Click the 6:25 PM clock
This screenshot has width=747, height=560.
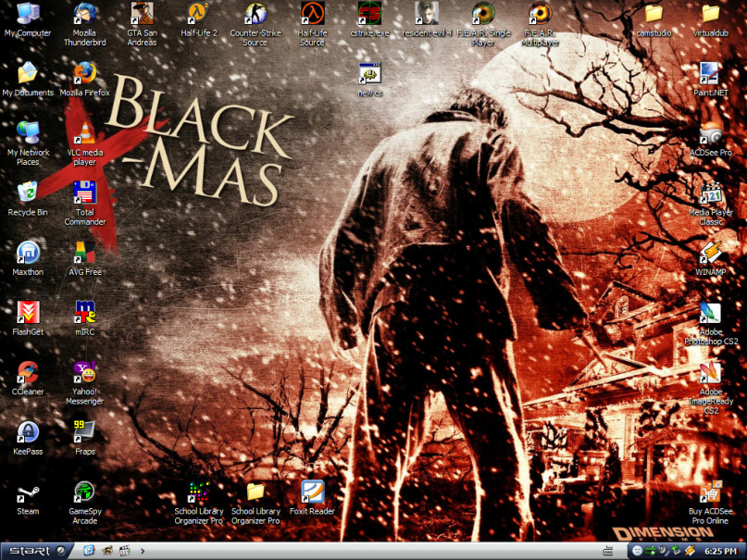(x=721, y=551)
